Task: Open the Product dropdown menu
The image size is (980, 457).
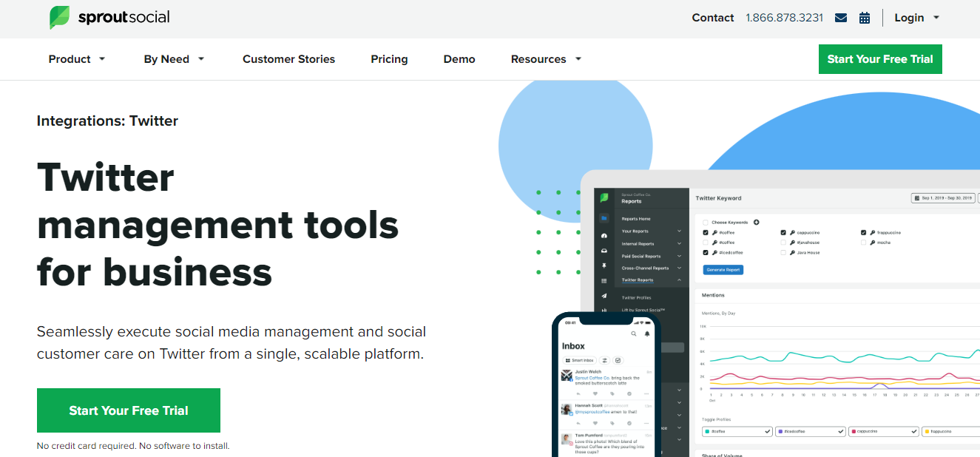Action: [x=77, y=59]
